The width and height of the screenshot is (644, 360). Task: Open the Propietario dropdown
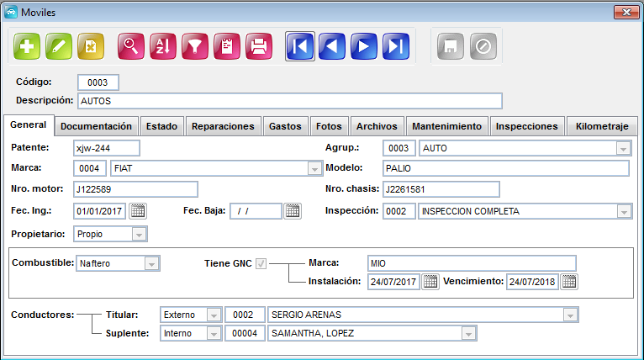tap(139, 234)
